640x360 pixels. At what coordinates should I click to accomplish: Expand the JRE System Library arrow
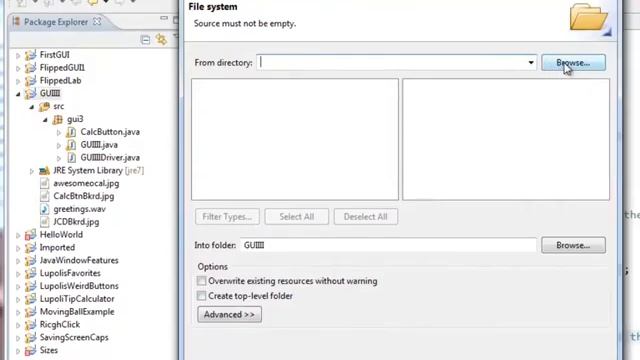tap(32, 171)
